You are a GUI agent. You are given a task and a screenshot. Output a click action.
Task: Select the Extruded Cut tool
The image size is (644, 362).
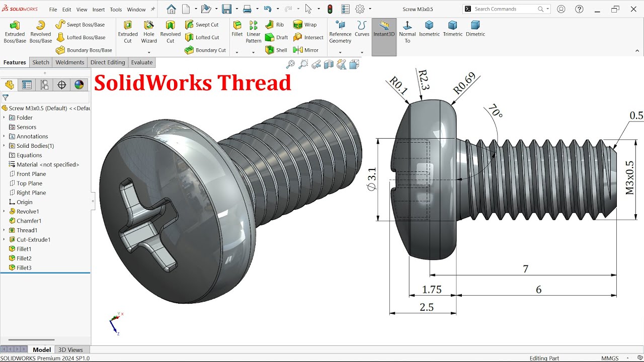tap(128, 32)
